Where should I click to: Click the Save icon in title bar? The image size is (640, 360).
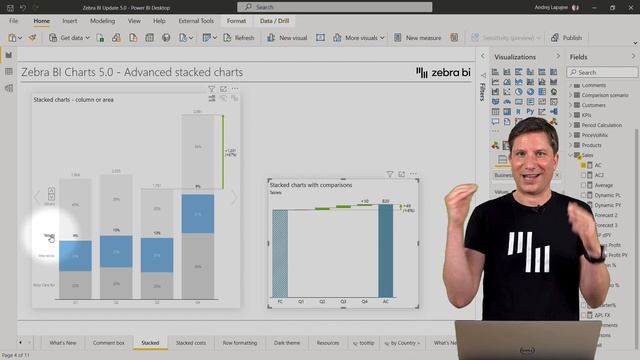tap(10, 7)
